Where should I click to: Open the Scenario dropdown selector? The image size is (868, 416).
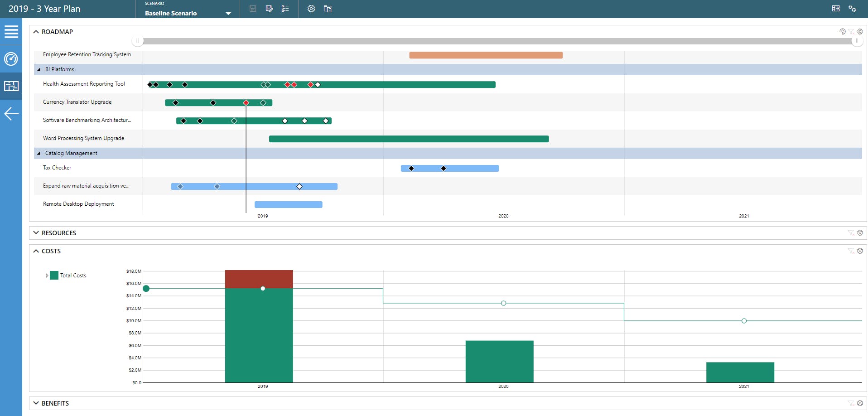(188, 10)
